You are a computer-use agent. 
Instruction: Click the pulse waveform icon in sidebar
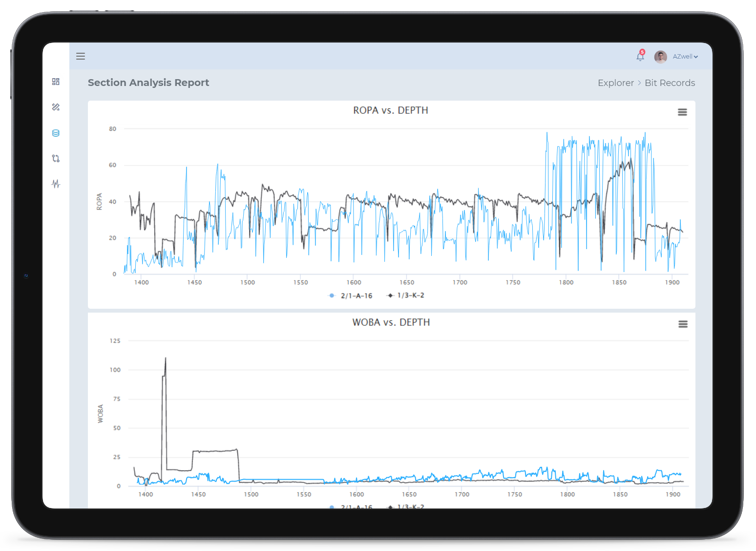point(56,184)
